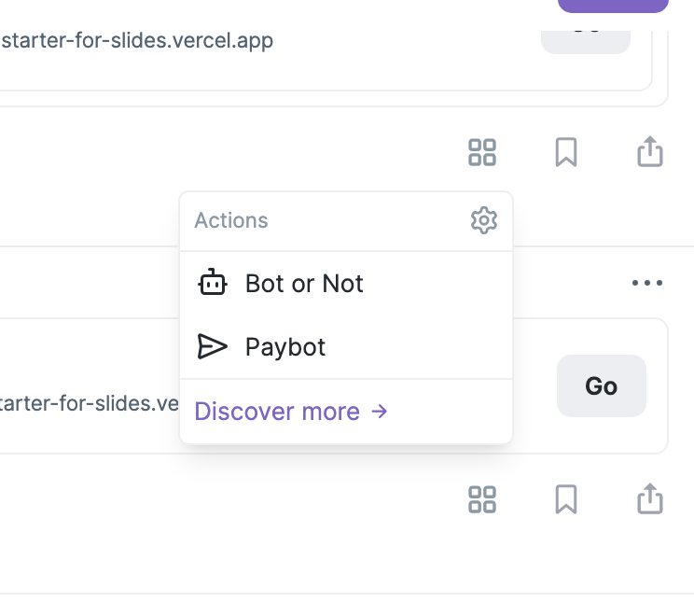
Task: Open the three-dots more options menu
Action: [x=647, y=283]
